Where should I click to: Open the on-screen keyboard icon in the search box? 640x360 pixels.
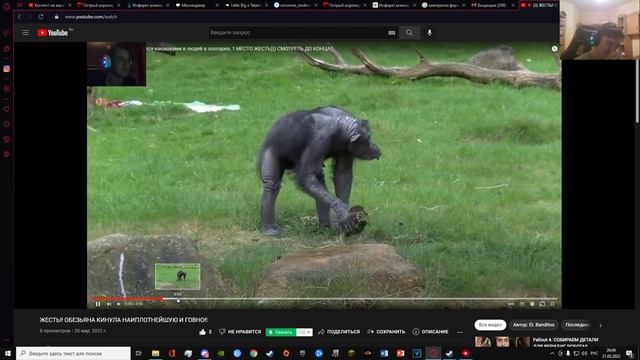391,33
